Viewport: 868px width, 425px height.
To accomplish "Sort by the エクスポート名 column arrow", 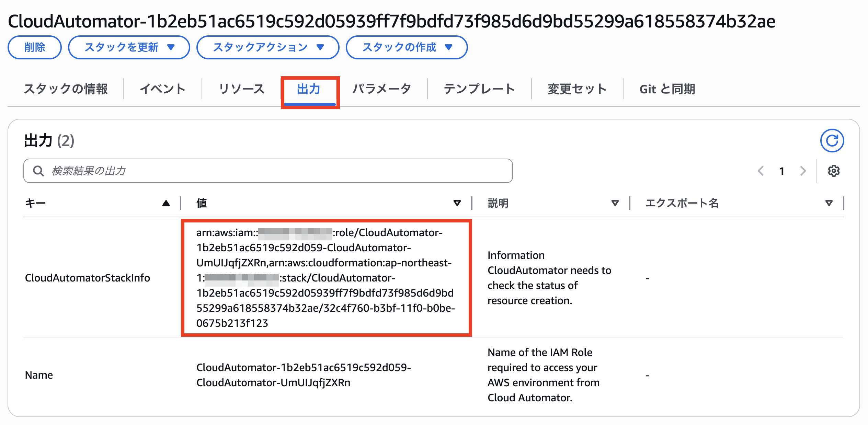I will point(829,203).
